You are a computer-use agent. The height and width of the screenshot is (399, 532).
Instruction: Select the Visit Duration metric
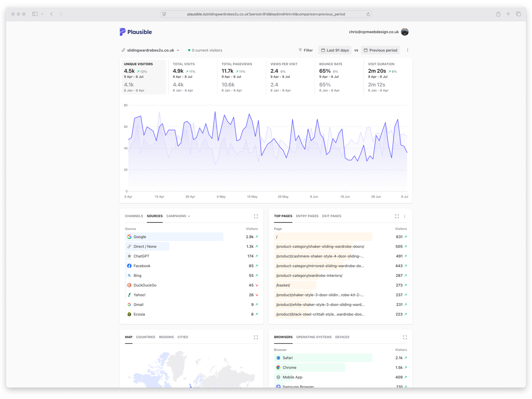click(388, 77)
